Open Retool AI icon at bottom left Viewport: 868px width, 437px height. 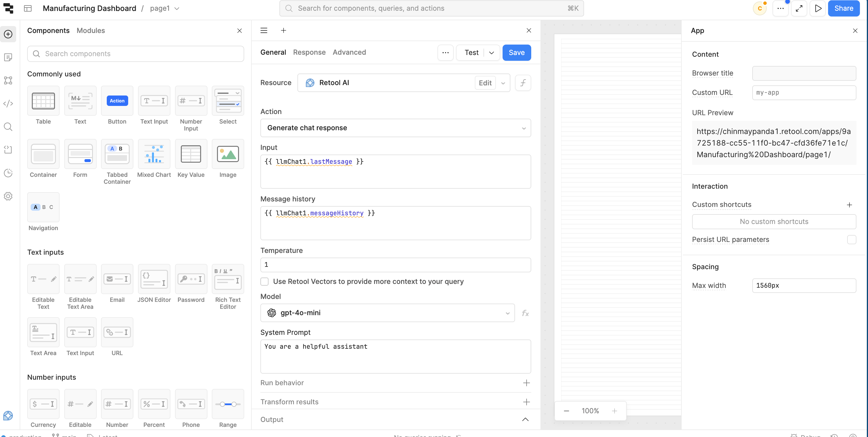[x=8, y=415]
